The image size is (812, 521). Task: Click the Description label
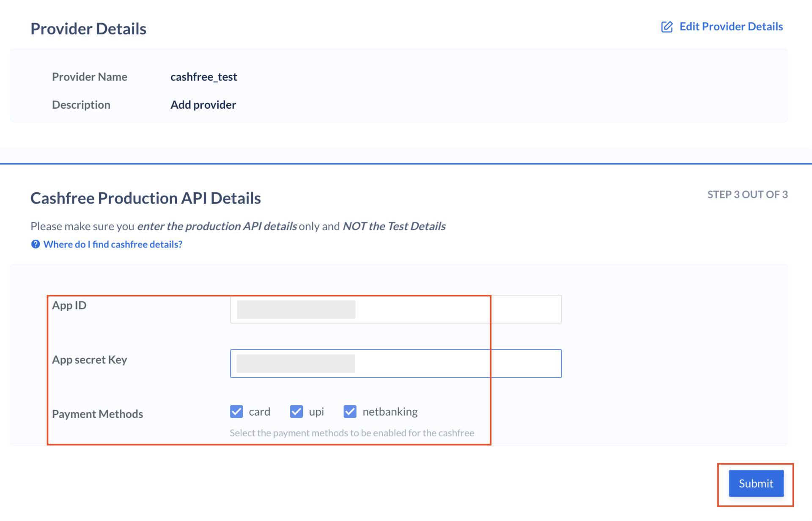pos(81,105)
